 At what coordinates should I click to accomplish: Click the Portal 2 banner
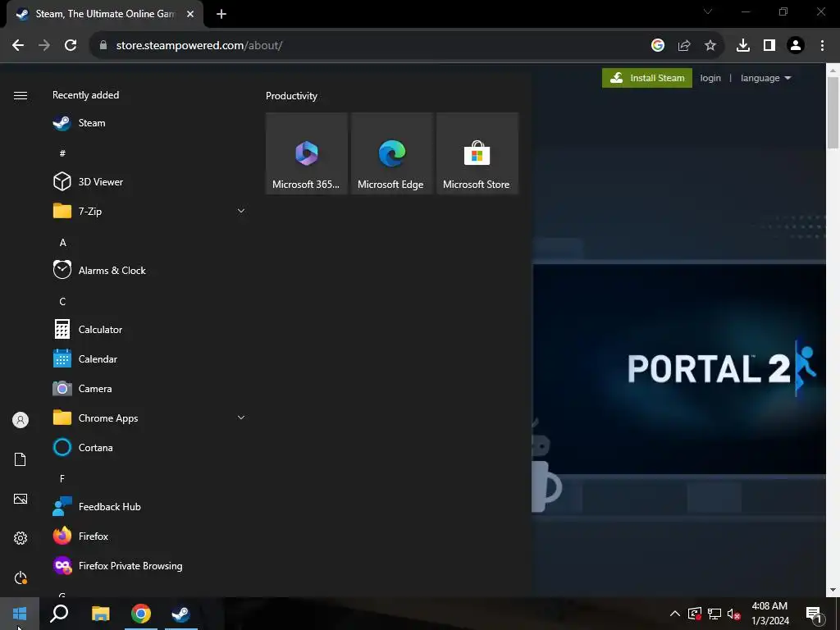[679, 368]
